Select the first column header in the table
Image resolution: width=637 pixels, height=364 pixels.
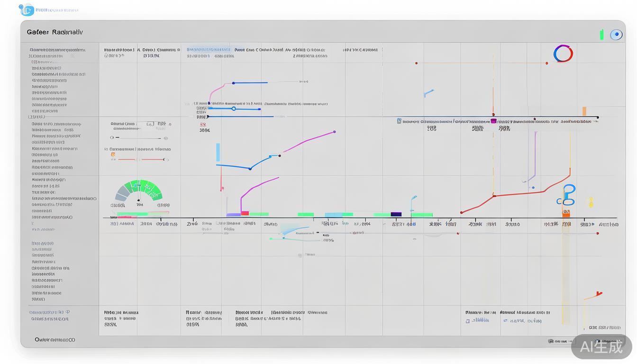click(118, 49)
